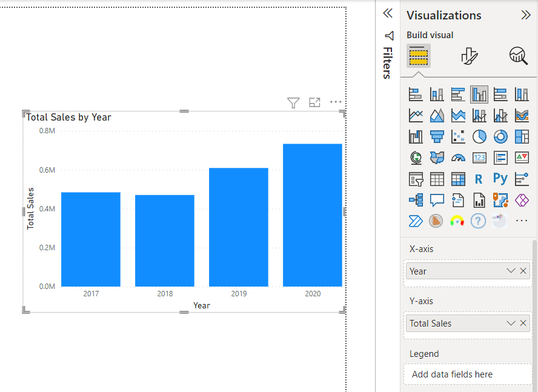538x392 pixels.
Task: Add the Key influencers visual
Action: tap(522, 179)
